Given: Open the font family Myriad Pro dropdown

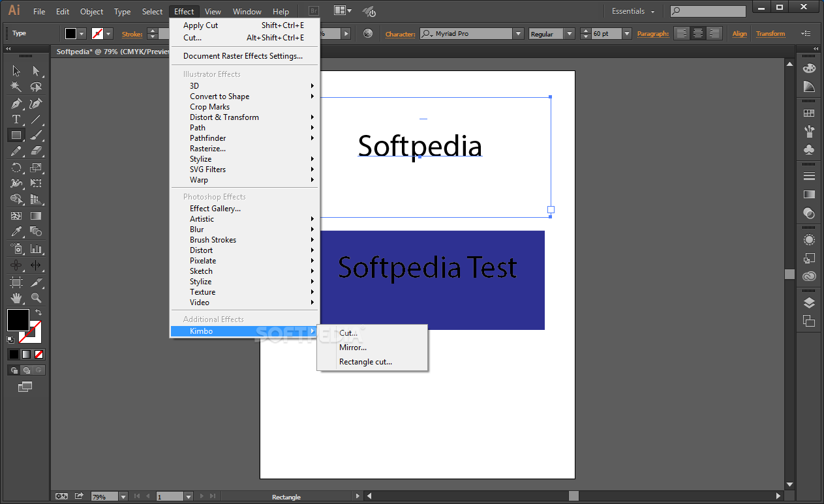Looking at the screenshot, I should click(518, 34).
